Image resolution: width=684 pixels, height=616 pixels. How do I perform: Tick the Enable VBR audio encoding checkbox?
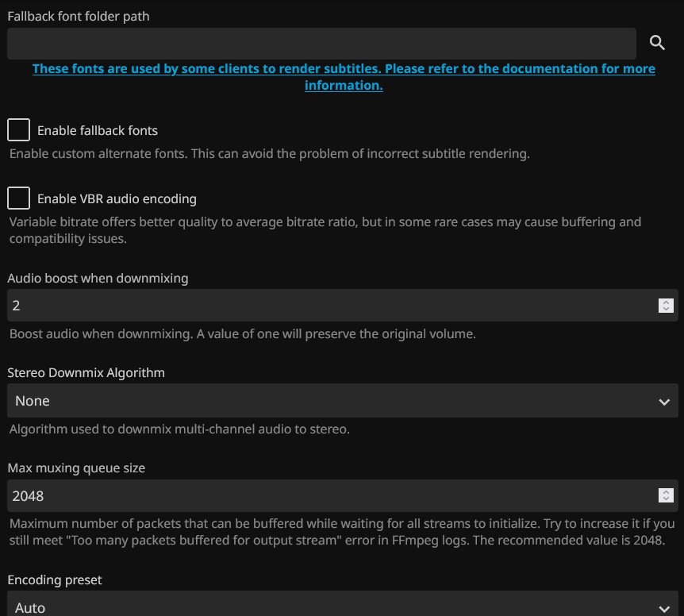tap(18, 198)
